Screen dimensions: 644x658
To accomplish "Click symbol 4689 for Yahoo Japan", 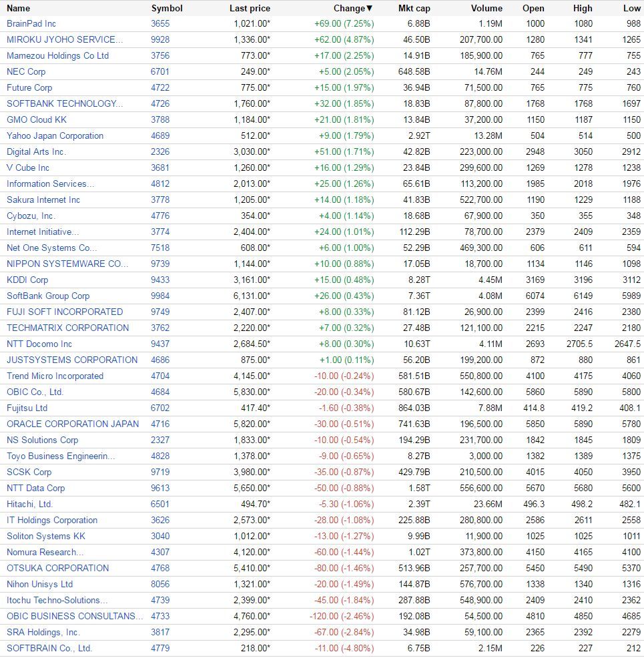I will point(160,135).
